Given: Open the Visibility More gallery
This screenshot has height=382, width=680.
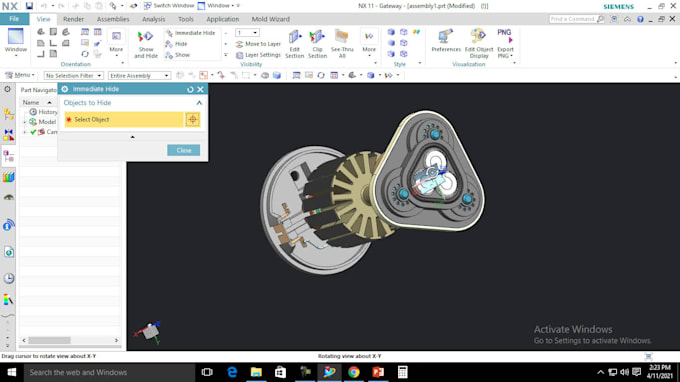Looking at the screenshot, I should tap(369, 43).
